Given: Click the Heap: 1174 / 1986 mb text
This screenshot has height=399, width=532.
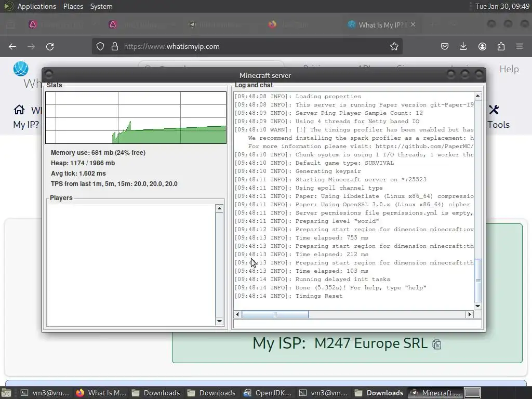Looking at the screenshot, I should click(x=83, y=163).
